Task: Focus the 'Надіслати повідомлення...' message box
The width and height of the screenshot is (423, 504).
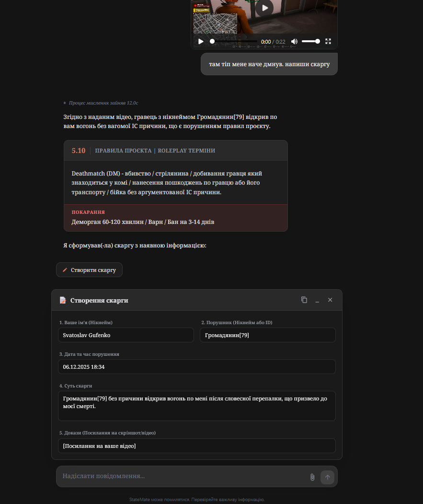Action: pos(182,476)
